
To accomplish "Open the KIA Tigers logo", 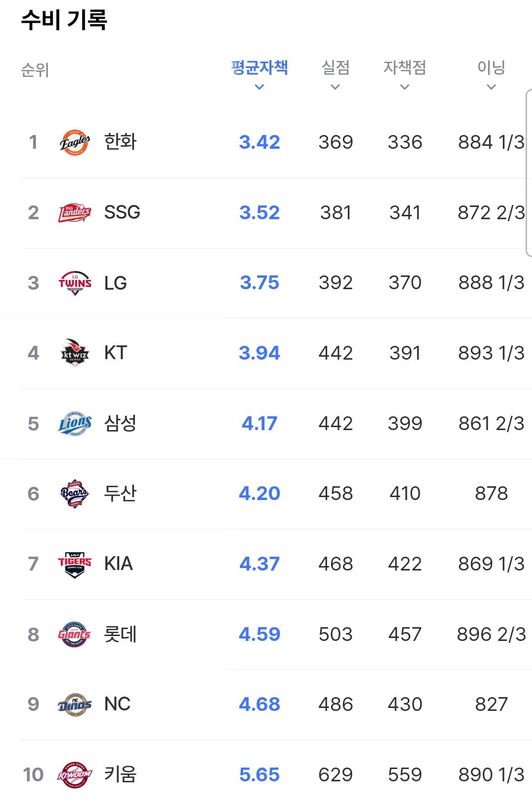I will point(75,564).
